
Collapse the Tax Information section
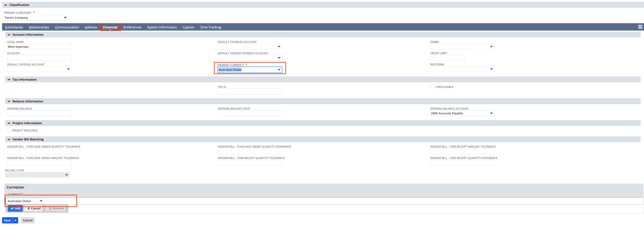9,80
